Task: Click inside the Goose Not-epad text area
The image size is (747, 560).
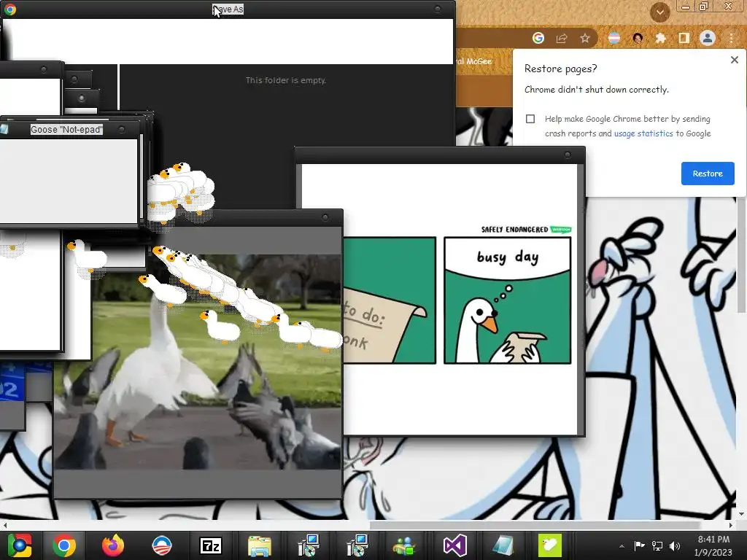Action: pyautogui.click(x=68, y=180)
